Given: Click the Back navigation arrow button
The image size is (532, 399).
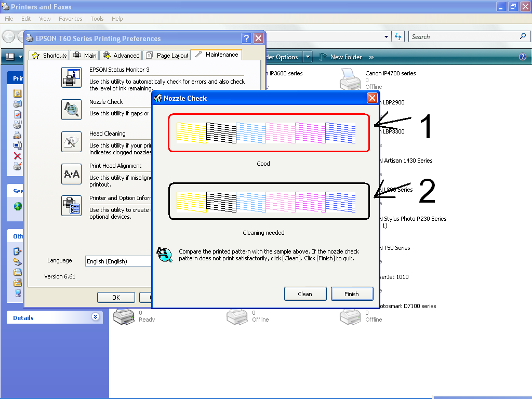Looking at the screenshot, I should (x=8, y=37).
